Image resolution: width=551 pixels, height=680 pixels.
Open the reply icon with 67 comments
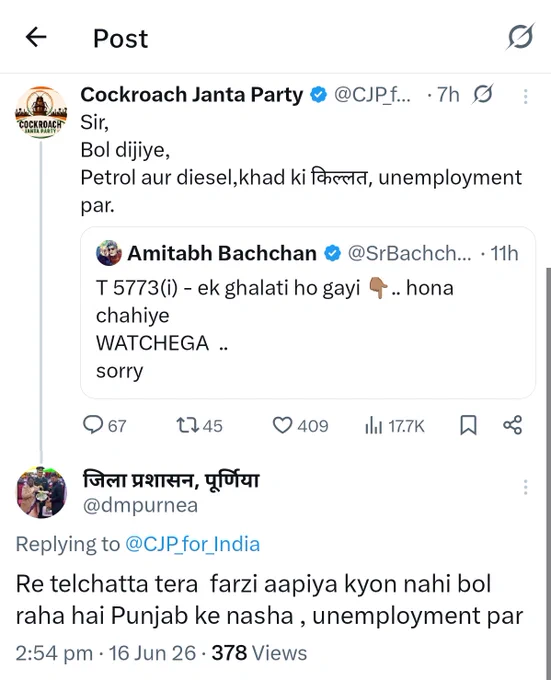tap(104, 425)
